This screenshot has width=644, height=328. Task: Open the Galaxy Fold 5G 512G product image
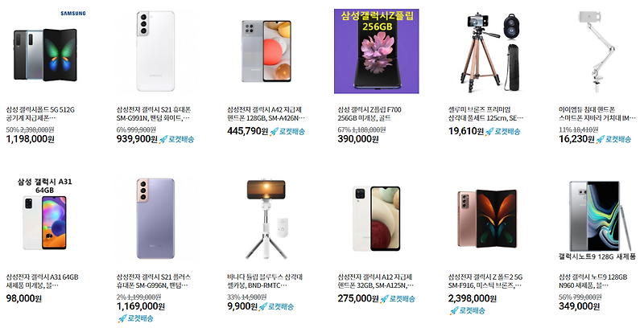[x=45, y=51]
